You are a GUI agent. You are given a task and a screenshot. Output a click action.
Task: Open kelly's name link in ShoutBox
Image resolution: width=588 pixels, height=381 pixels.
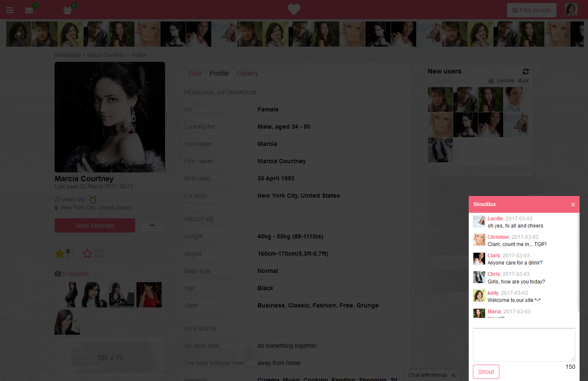tap(493, 293)
